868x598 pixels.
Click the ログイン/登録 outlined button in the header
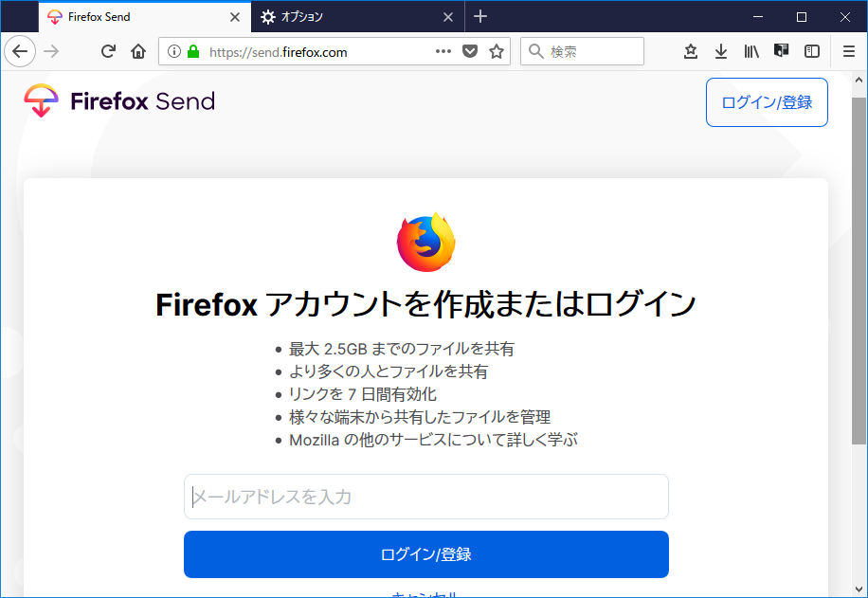click(767, 101)
